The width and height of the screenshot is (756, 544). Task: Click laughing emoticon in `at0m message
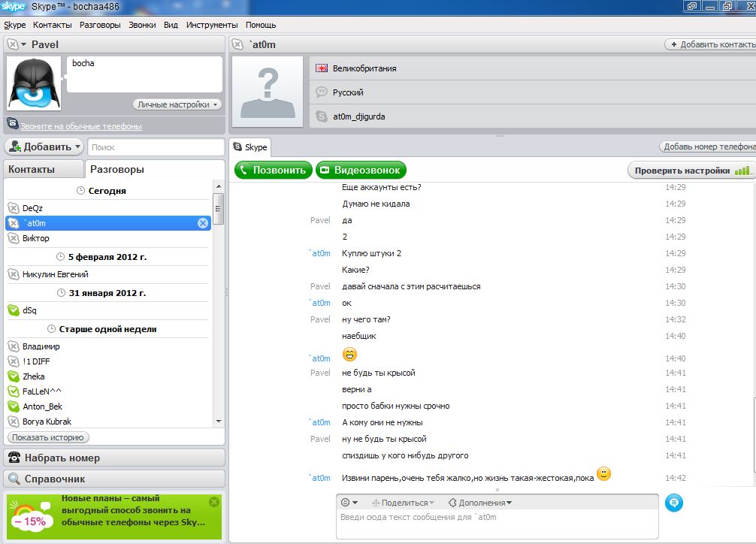coord(349,355)
